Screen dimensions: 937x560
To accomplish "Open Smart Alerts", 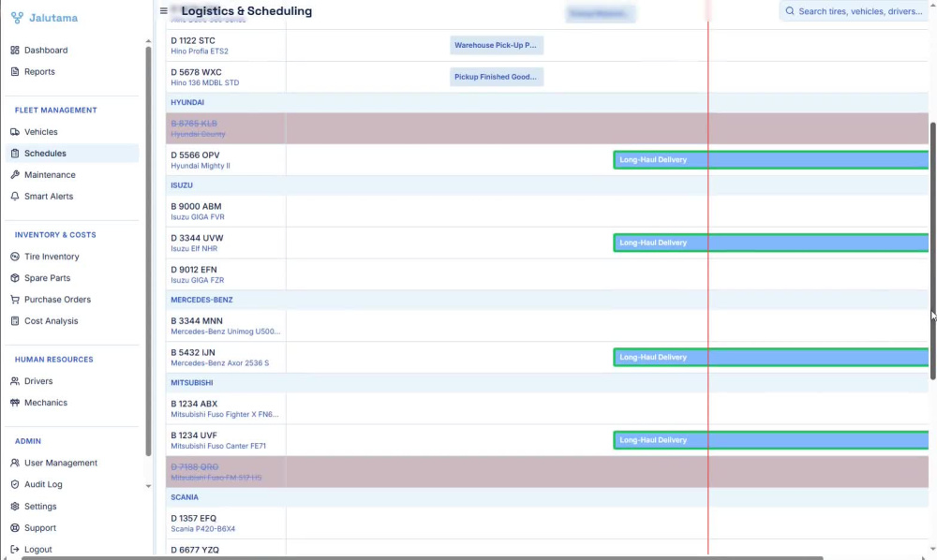I will 72,197.
